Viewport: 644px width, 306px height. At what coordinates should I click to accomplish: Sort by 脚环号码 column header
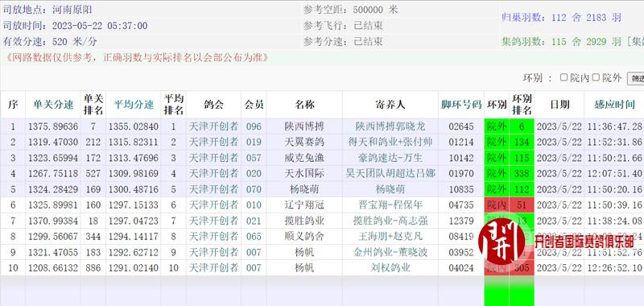[x=461, y=105]
